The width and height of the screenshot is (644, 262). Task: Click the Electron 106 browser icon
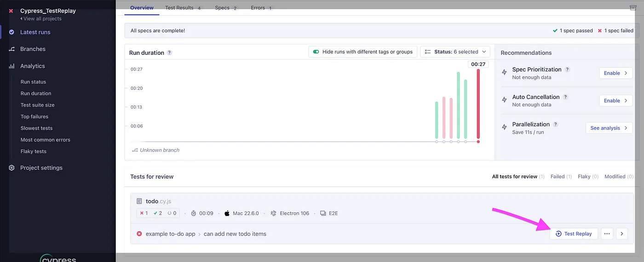pyautogui.click(x=273, y=213)
